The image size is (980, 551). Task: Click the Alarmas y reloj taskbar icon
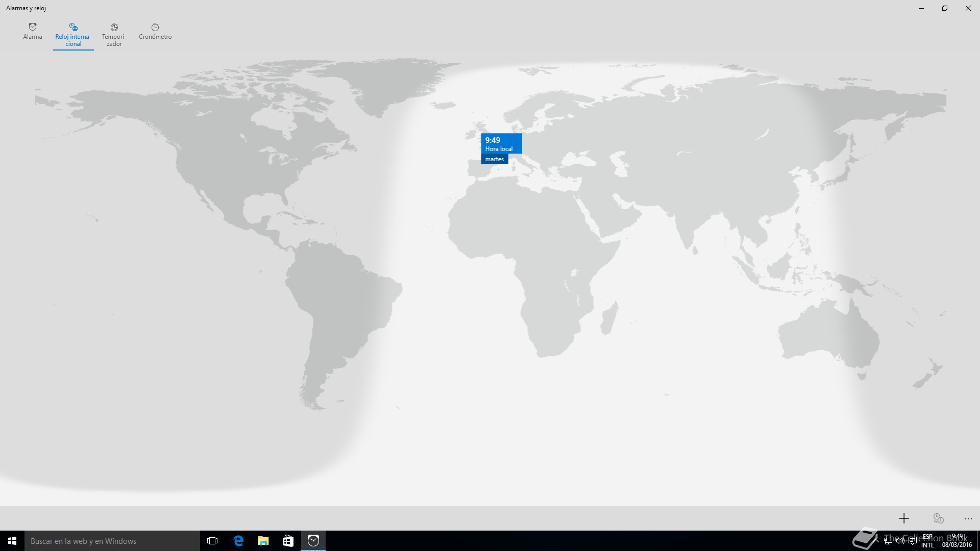(313, 541)
